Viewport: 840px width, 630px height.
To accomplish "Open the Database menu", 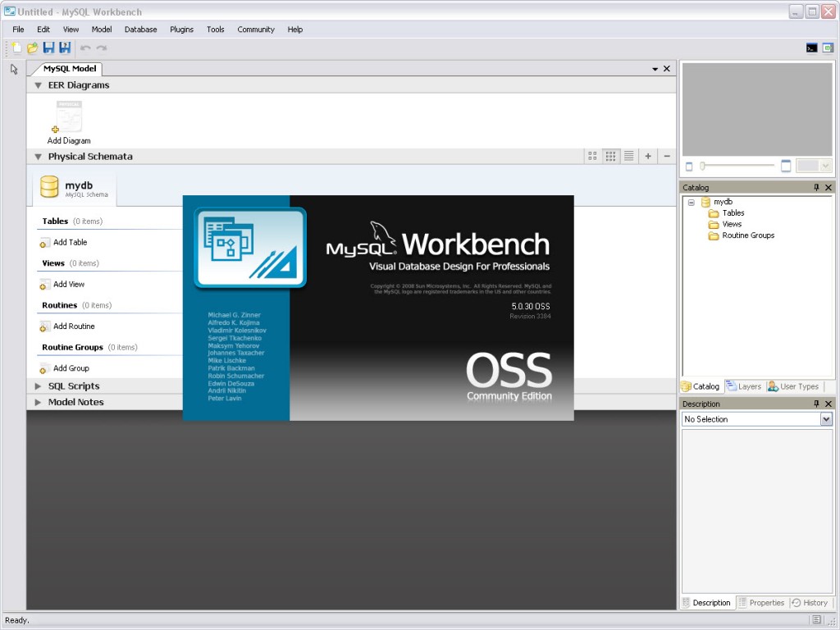I will tap(140, 30).
